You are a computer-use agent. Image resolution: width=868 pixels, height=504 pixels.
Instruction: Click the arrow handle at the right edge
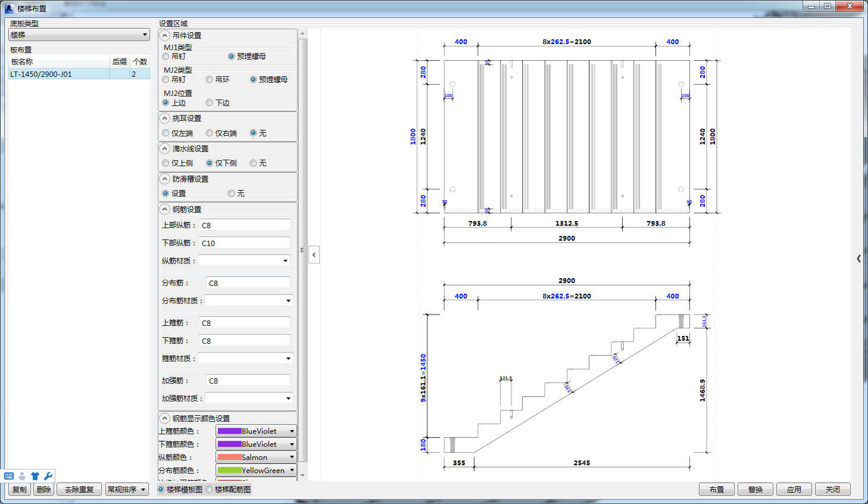click(858, 259)
